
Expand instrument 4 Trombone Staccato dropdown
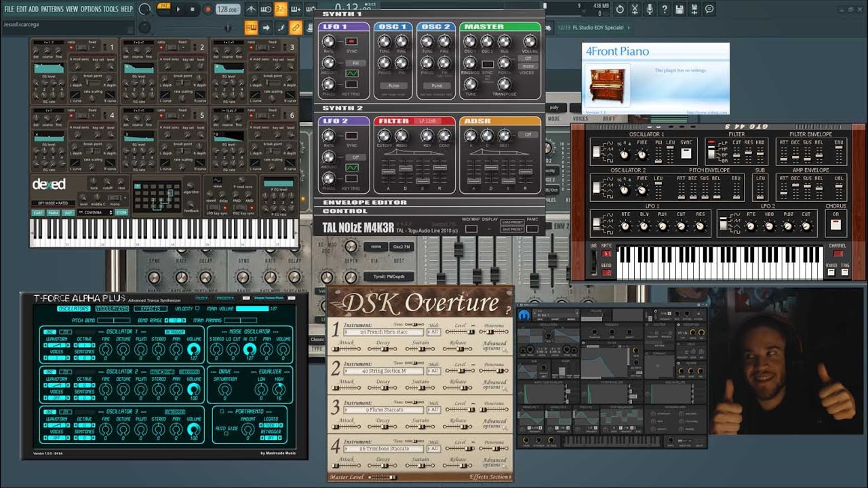pos(383,448)
